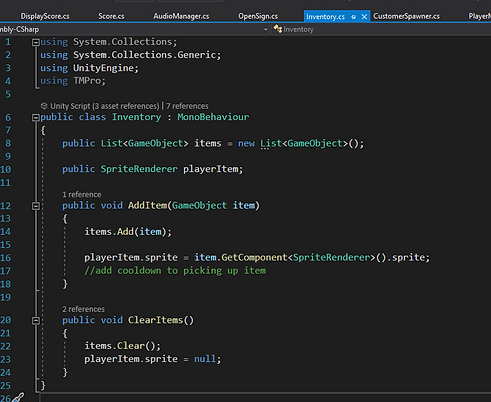Click the ClearItems method name
Viewport: 491px width, 402px height.
coord(155,320)
